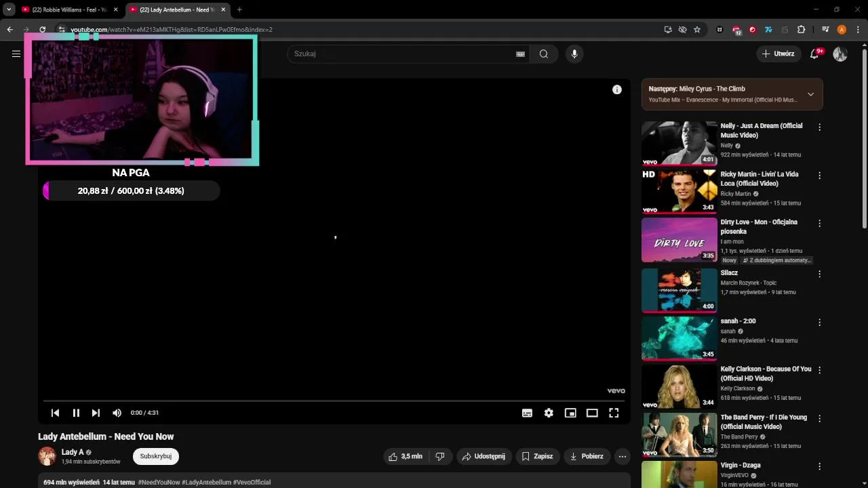
Task: Open Ricky Martin Livin' La Vida Loca thumbnail
Action: point(679,191)
